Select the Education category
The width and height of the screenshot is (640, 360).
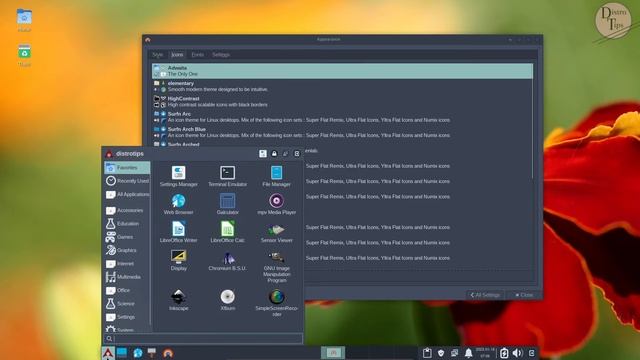(127, 224)
